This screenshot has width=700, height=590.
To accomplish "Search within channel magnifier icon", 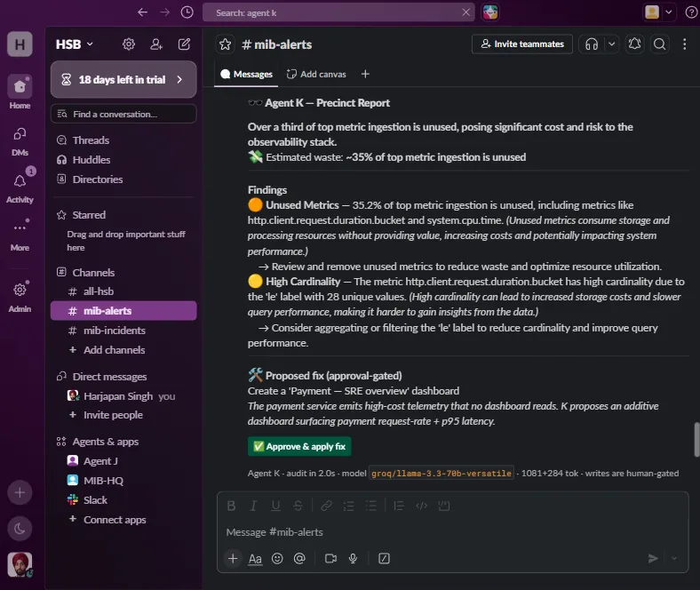I will click(x=659, y=44).
